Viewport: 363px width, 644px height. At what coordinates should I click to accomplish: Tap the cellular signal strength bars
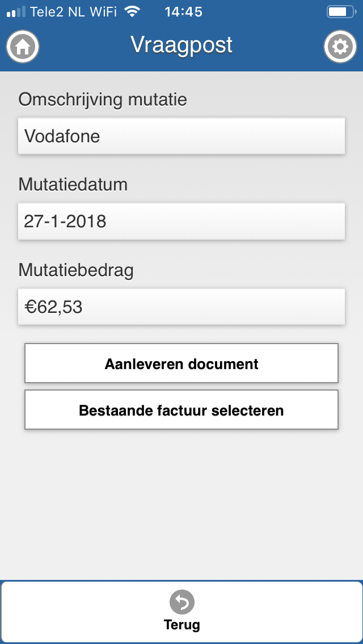coord(16,12)
